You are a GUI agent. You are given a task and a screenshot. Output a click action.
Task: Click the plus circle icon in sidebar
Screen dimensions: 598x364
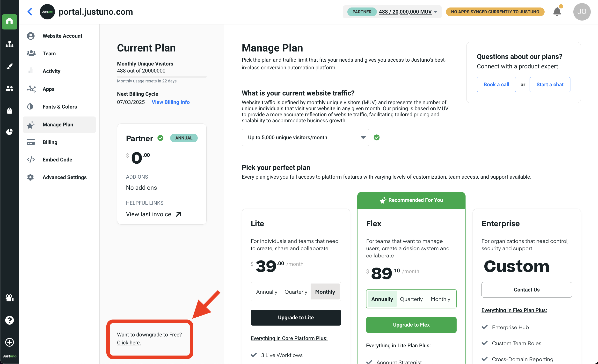coord(9,342)
